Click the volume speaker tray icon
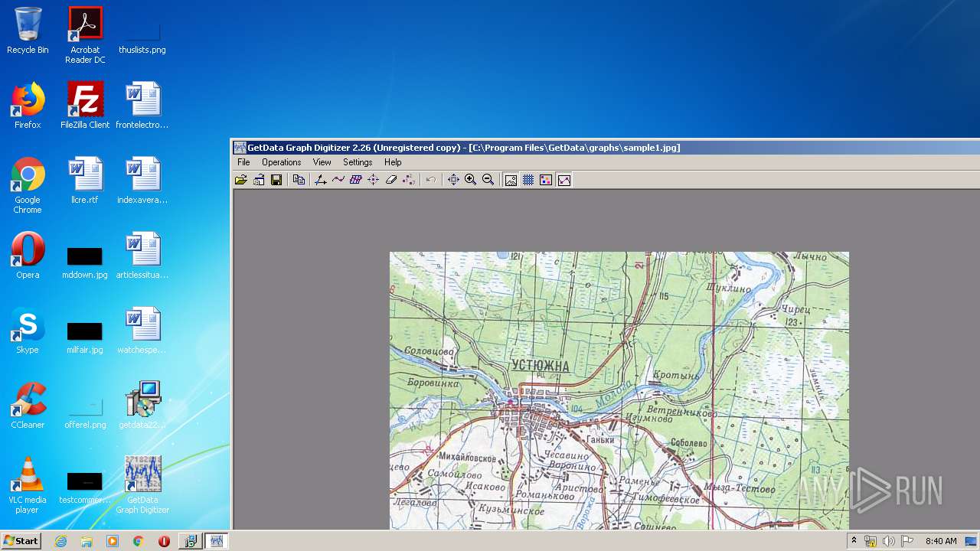This screenshot has width=980, height=551. coord(889,541)
